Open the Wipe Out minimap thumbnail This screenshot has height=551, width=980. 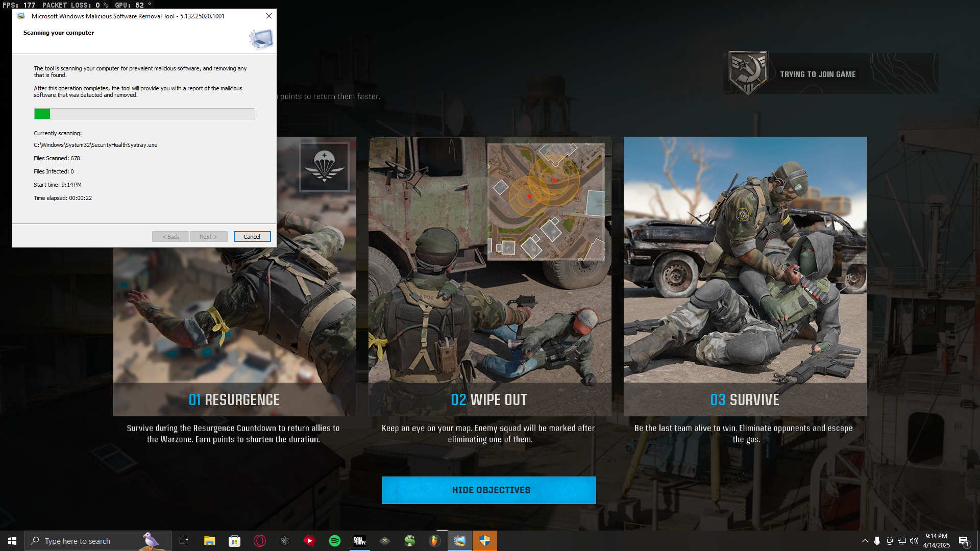546,202
